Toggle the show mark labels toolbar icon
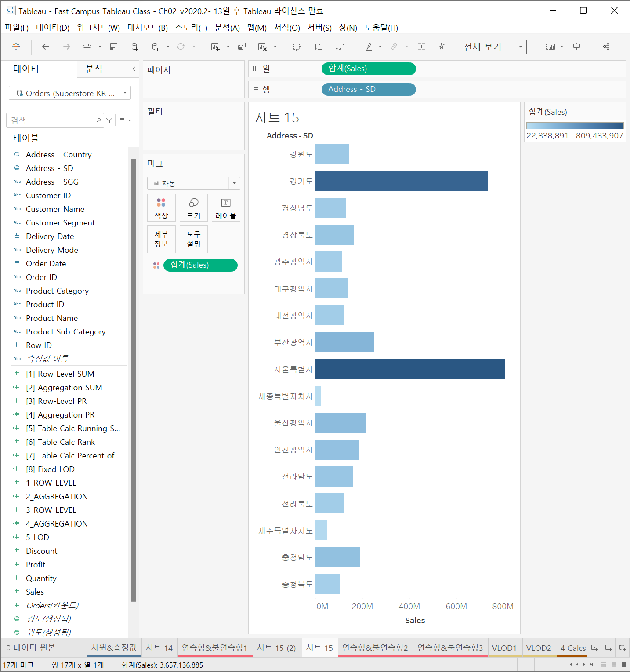This screenshot has width=630, height=672. (x=421, y=47)
